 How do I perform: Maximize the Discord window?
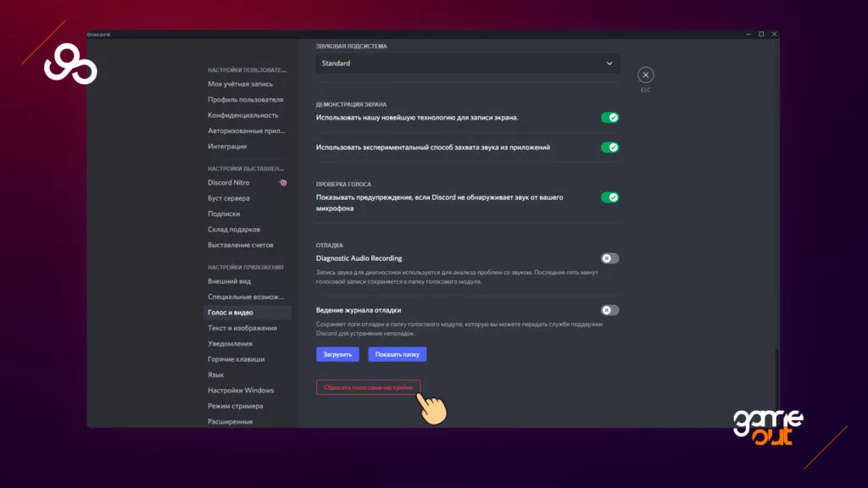click(761, 35)
